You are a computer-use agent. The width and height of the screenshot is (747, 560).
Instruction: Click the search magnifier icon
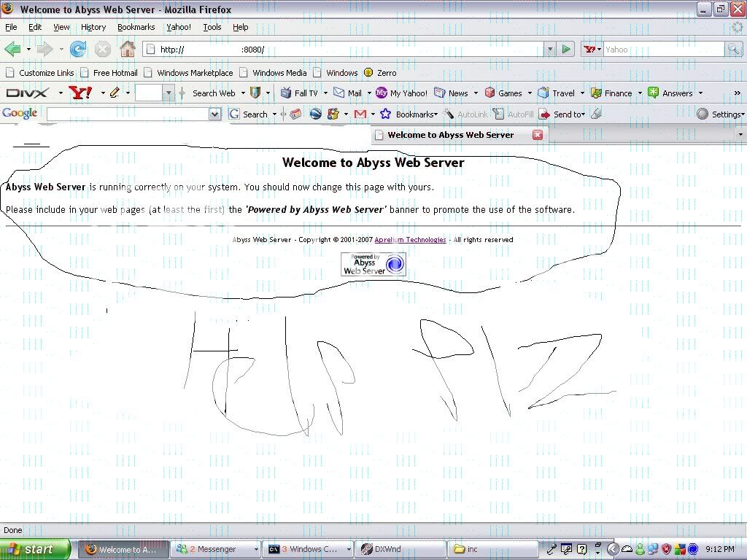point(733,50)
